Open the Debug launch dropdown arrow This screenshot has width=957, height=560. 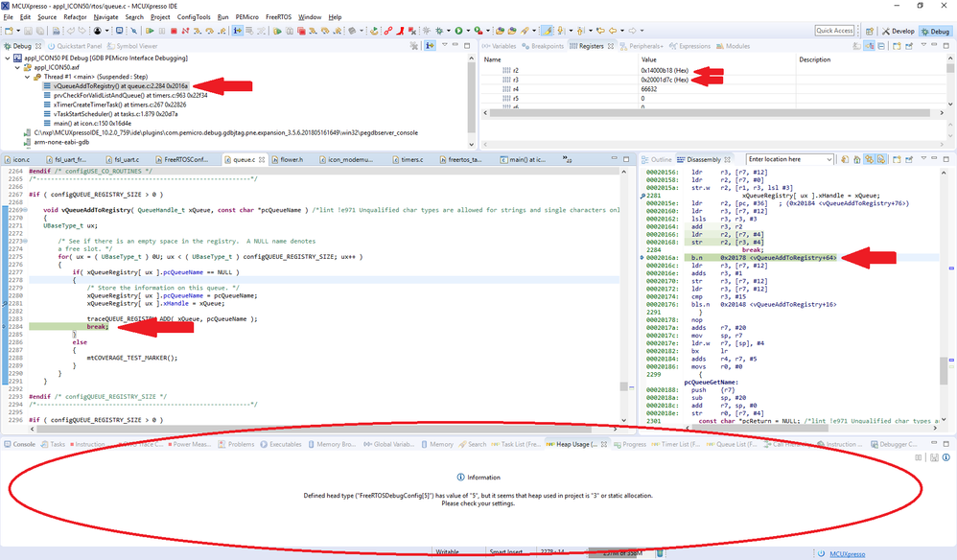(x=449, y=31)
